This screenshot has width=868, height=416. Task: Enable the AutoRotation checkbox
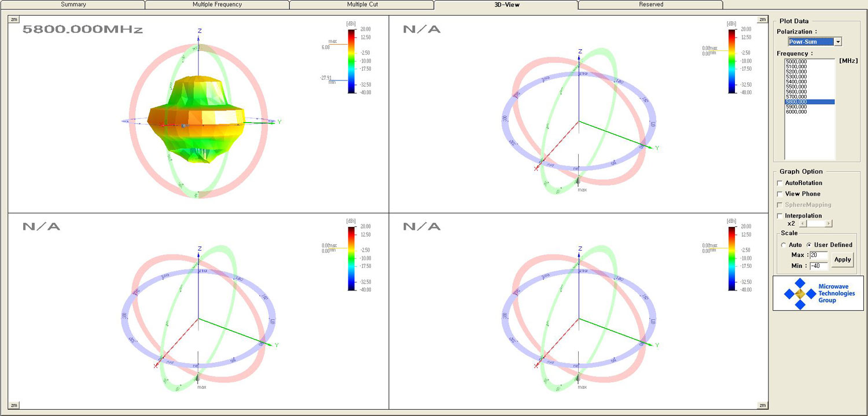click(780, 183)
